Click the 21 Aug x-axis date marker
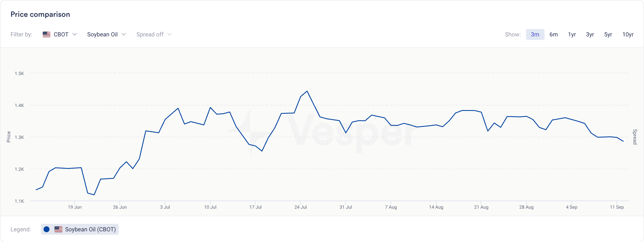The height and width of the screenshot is (242, 644). click(481, 207)
